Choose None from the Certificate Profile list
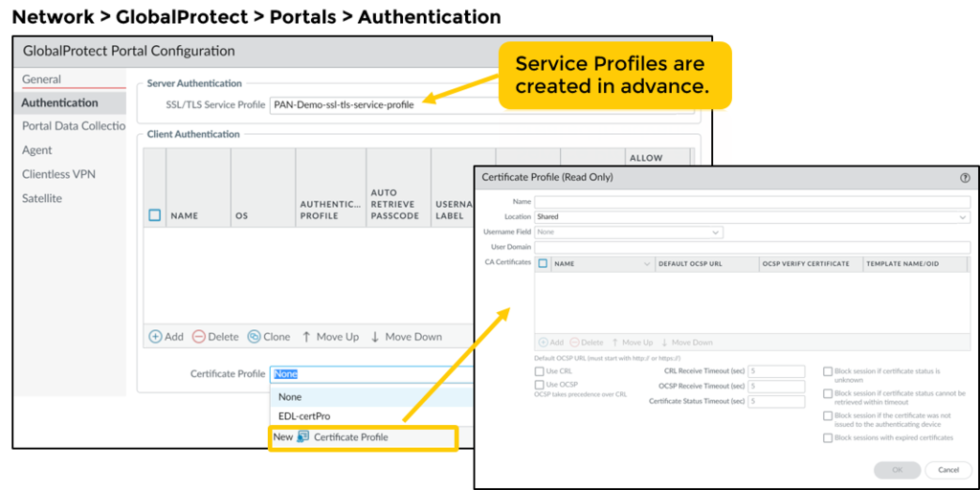The width and height of the screenshot is (980, 490). tap(372, 397)
